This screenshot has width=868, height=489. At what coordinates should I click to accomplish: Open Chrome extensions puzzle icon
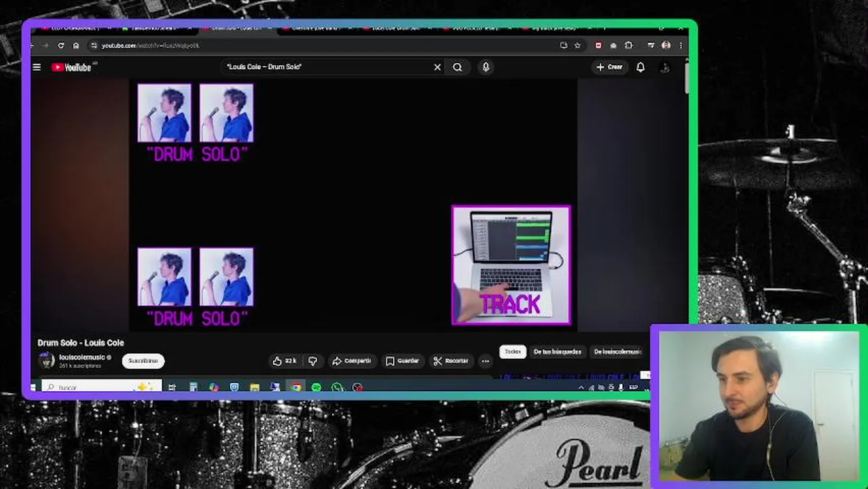point(628,46)
